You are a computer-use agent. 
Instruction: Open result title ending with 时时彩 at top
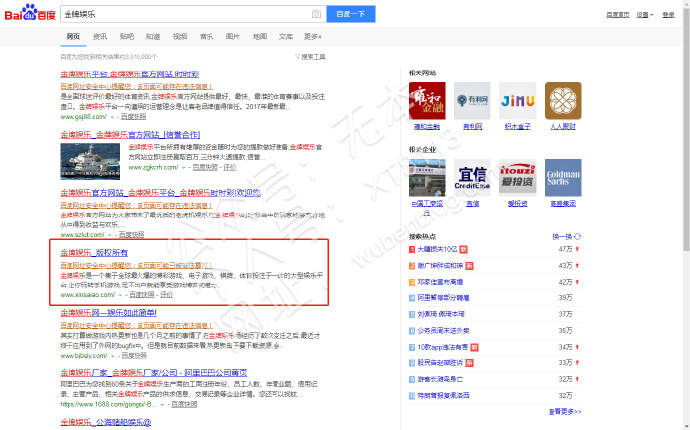click(x=130, y=74)
